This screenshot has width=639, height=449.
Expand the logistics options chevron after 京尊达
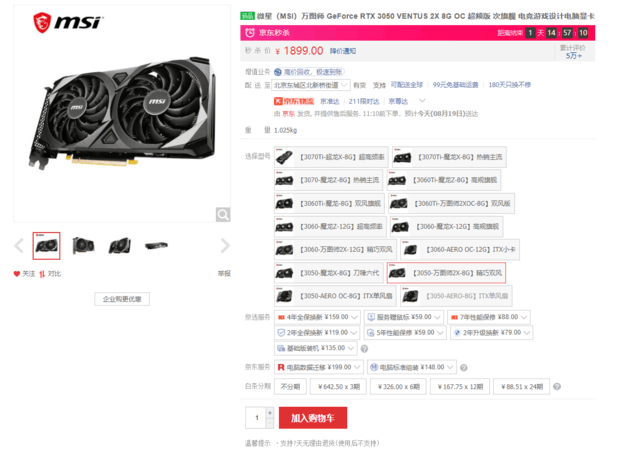(422, 101)
